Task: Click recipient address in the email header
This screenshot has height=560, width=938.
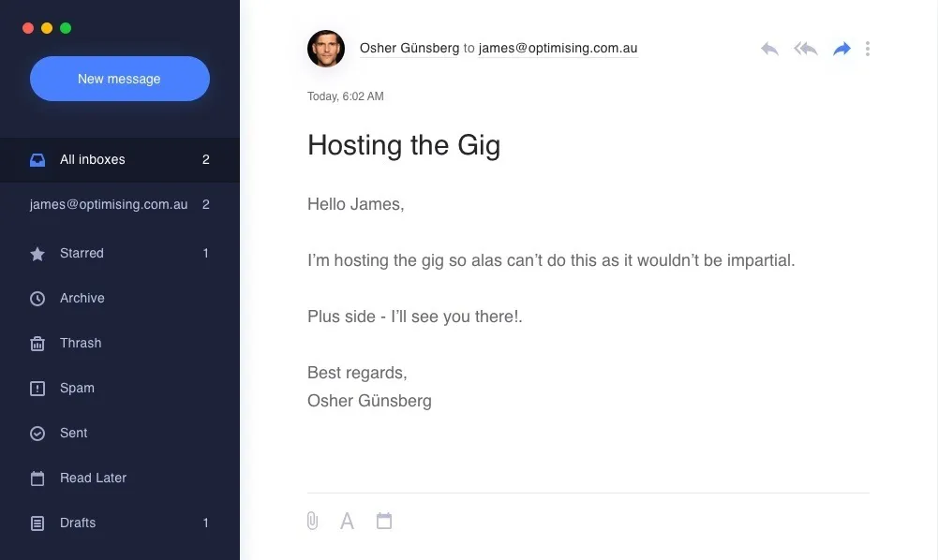Action: 558,49
